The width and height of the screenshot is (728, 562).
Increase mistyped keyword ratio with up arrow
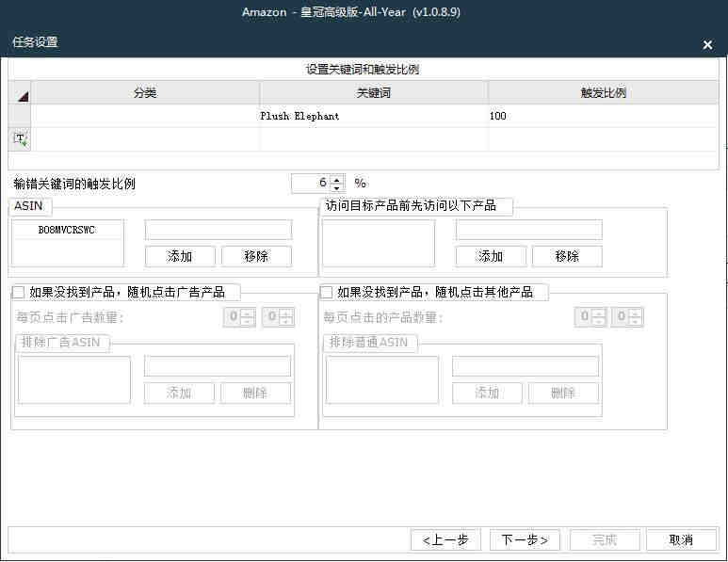coord(337,179)
